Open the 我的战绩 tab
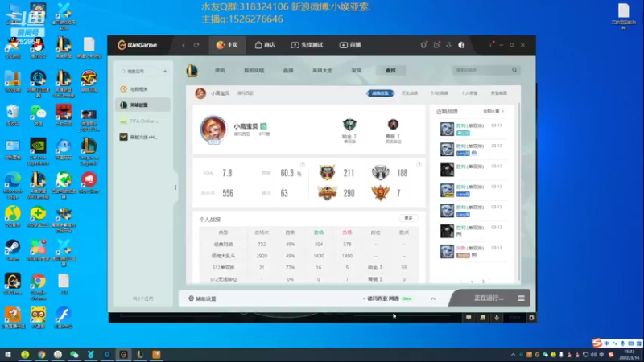This screenshot has height=362, width=644. 254,71
